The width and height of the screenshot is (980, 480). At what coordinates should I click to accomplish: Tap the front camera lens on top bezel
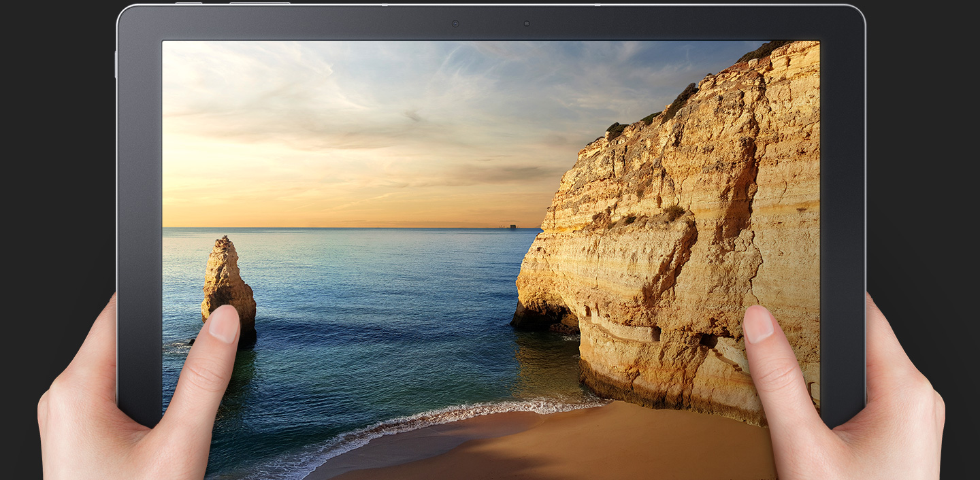pos(455,24)
